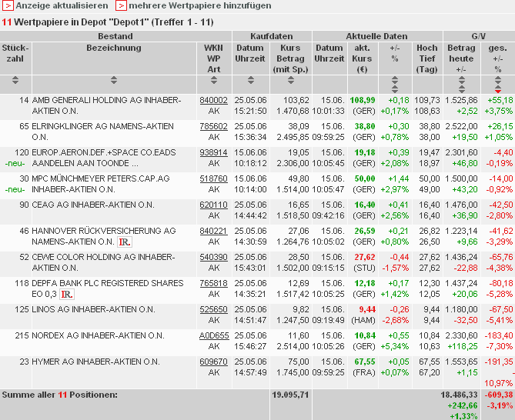This screenshot has width=515, height=420.
Task: Click current price 19,18 of EADS
Action: (x=365, y=152)
